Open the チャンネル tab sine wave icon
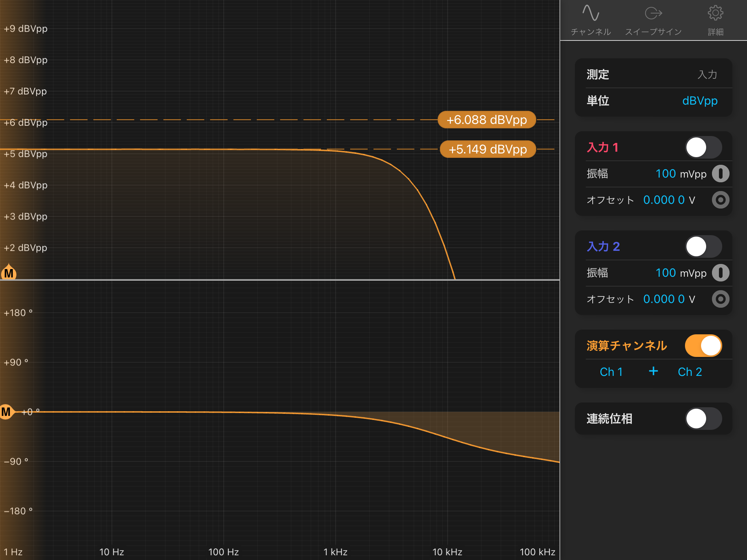 coord(591,13)
